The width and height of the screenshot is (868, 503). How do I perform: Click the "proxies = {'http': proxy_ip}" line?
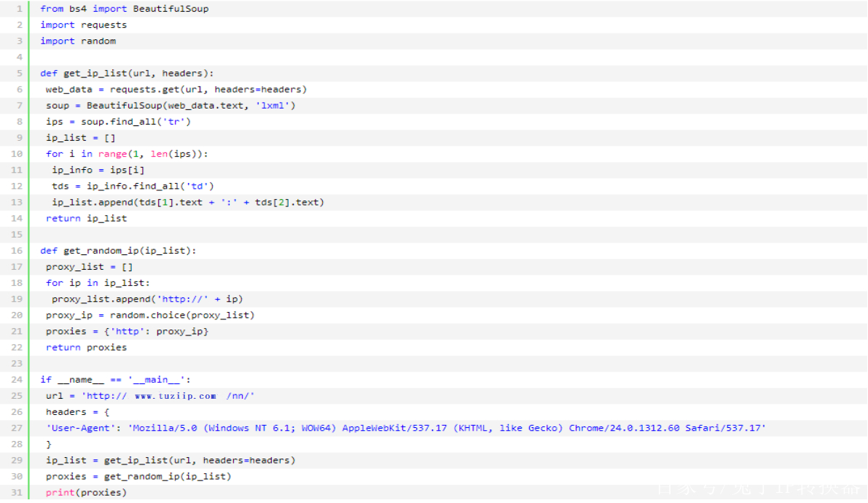point(128,331)
